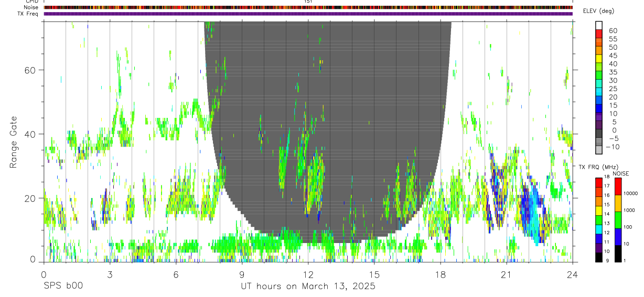The width and height of the screenshot is (644, 297).
Task: Click the 21 tick label on UT hours axis
Action: tap(506, 274)
